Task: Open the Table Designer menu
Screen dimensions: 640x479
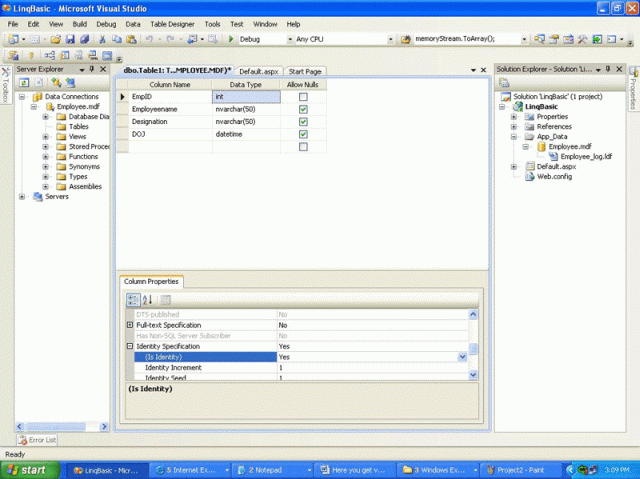Action: [x=173, y=23]
